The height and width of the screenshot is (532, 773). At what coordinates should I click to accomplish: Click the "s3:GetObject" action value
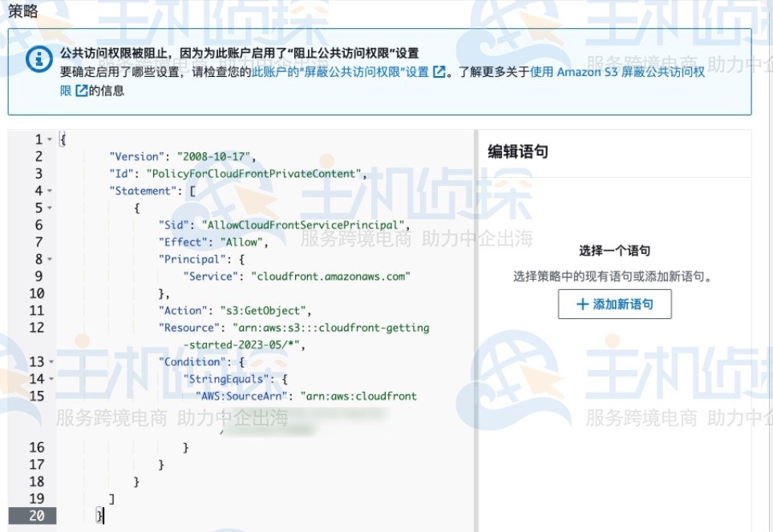point(263,311)
